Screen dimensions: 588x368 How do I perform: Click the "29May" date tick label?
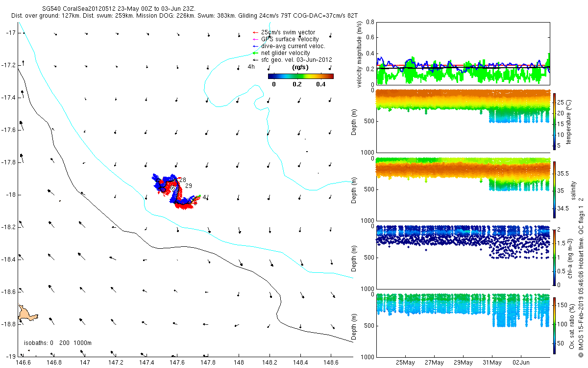(463, 363)
